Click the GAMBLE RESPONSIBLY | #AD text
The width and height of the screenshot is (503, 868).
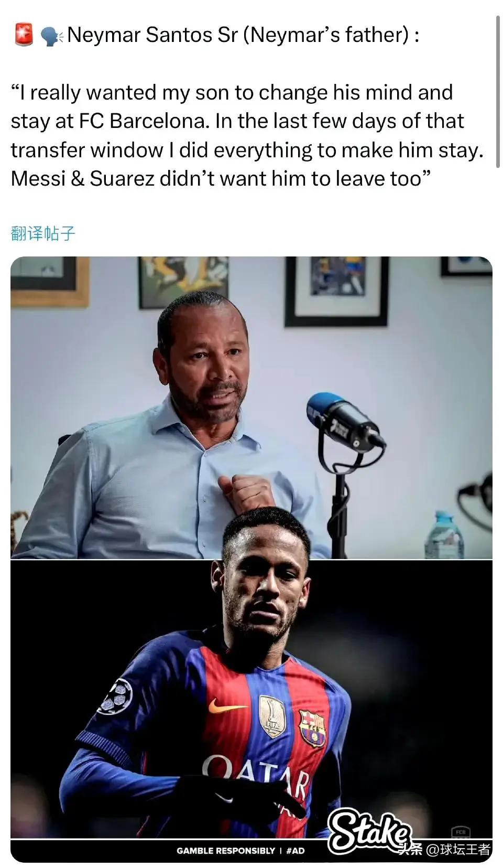click(240, 851)
